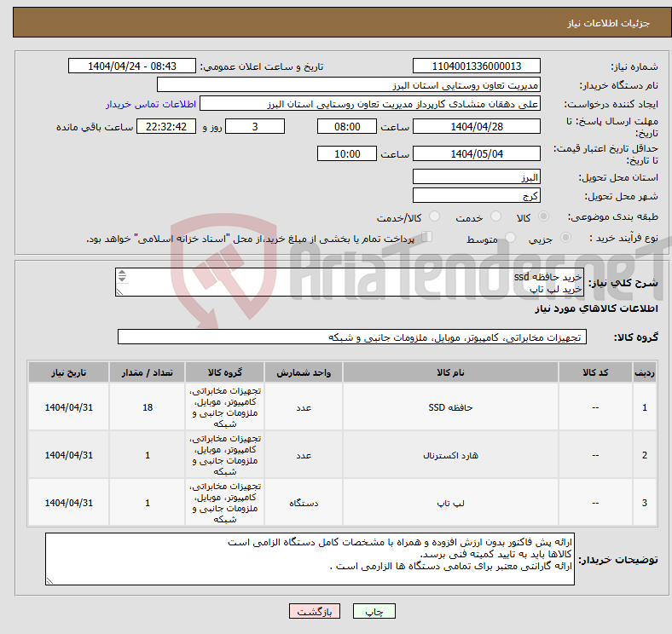Select the متوسط purchase type radio

pyautogui.click(x=510, y=237)
